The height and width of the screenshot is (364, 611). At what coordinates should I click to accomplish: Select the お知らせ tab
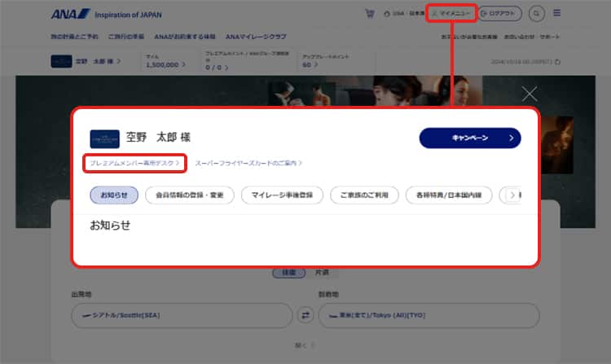(x=113, y=195)
